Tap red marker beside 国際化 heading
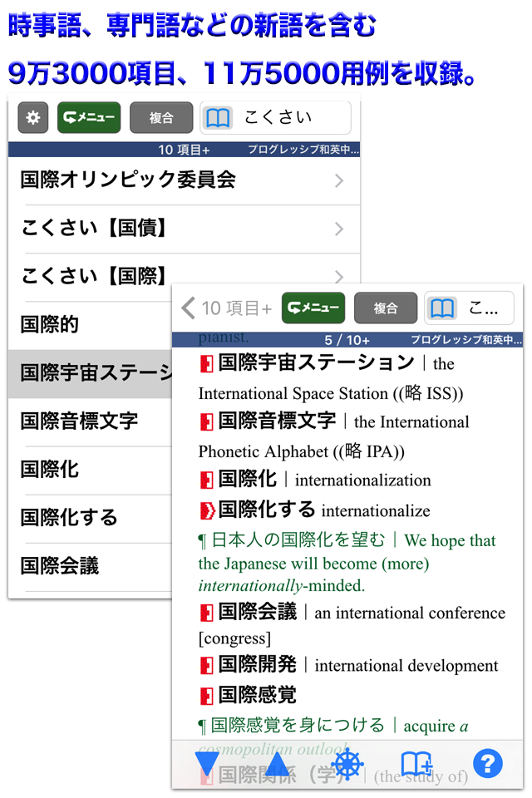This screenshot has height=798, width=532. [x=206, y=480]
